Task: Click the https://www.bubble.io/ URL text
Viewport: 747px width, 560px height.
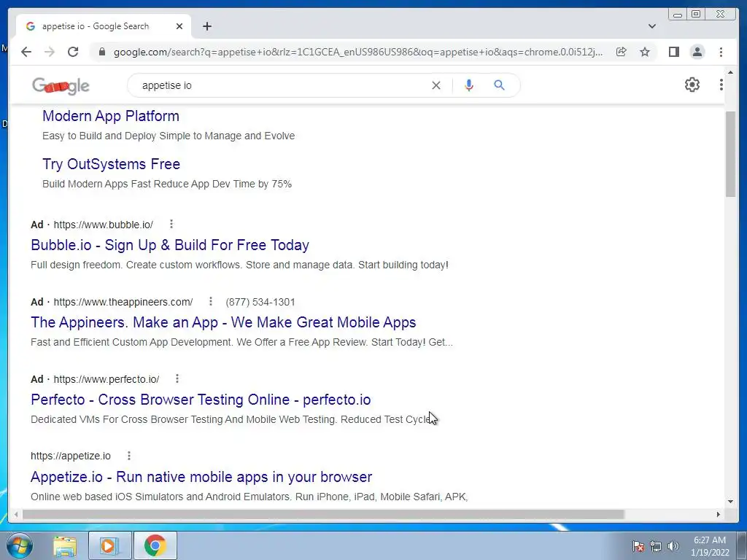Action: [x=104, y=225]
